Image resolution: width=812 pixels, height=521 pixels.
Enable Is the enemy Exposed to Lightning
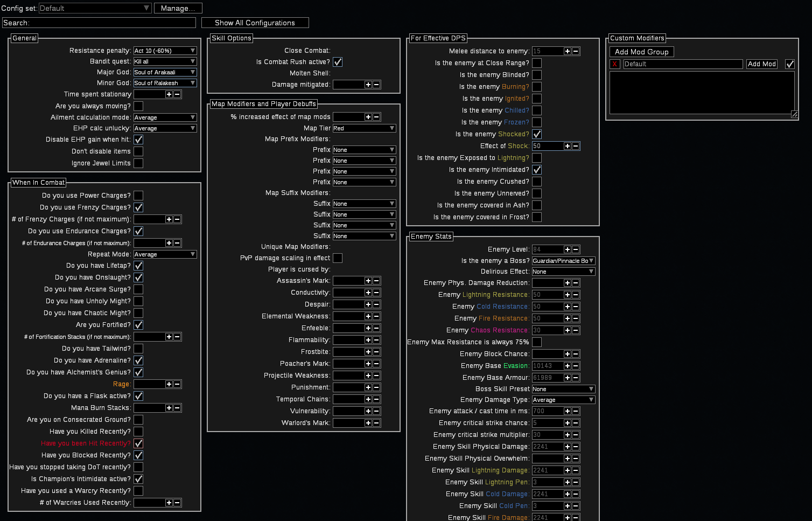[537, 158]
